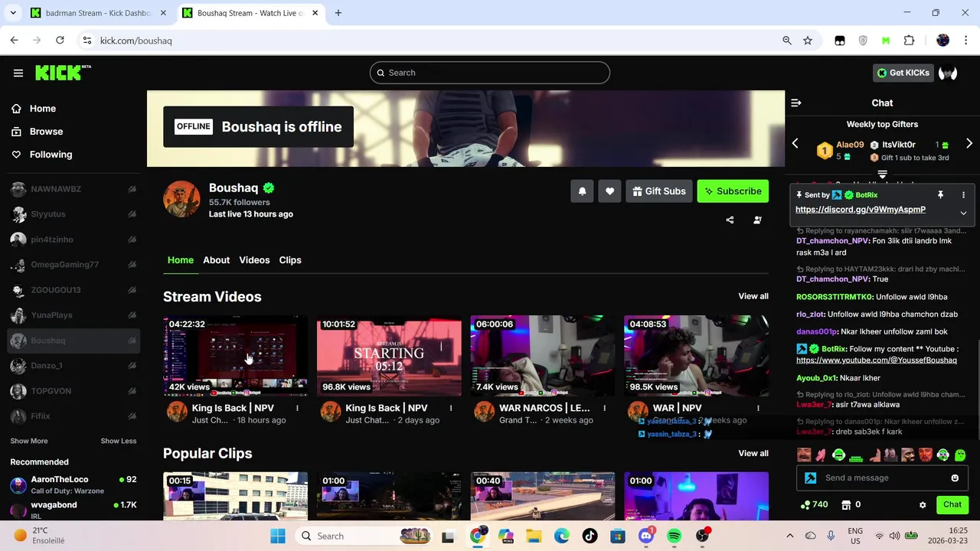Bookmark this page with the star icon
980x551 pixels.
pos(808,41)
